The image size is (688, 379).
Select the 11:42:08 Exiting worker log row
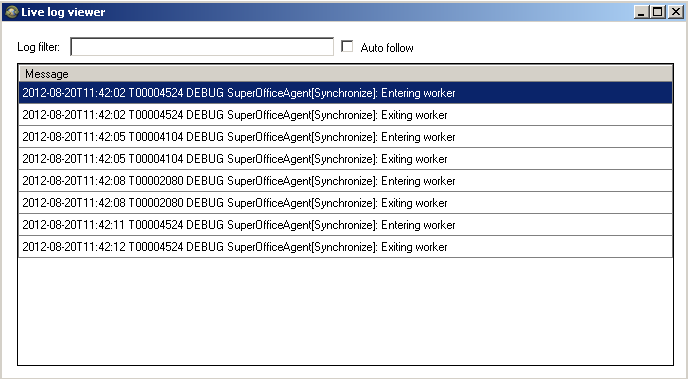345,203
